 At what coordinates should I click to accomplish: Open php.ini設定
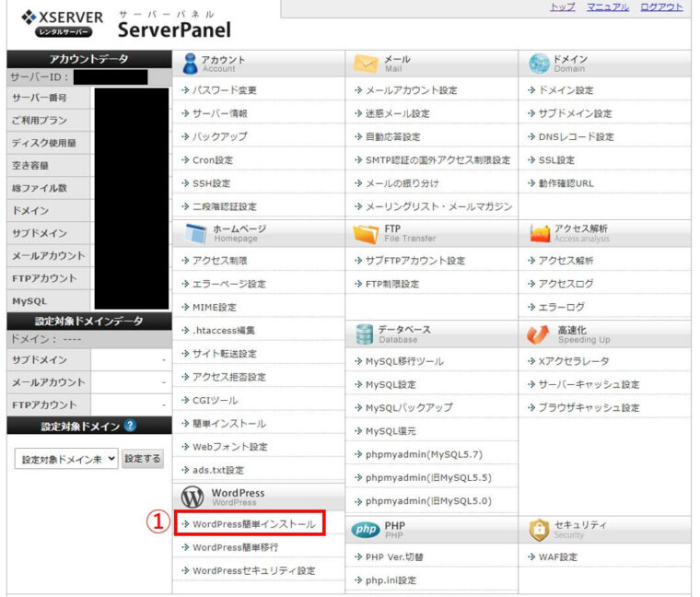[391, 580]
